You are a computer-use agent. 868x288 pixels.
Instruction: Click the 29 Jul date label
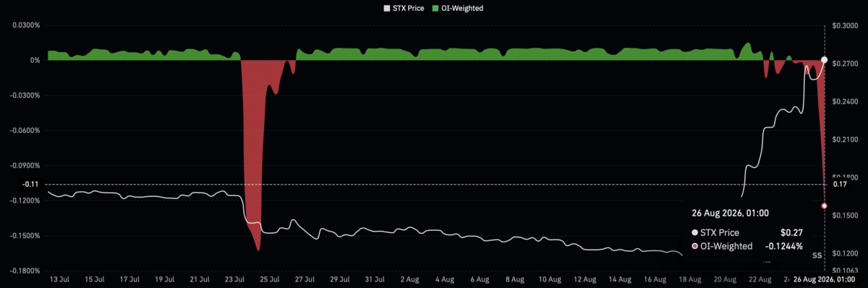pos(339,279)
